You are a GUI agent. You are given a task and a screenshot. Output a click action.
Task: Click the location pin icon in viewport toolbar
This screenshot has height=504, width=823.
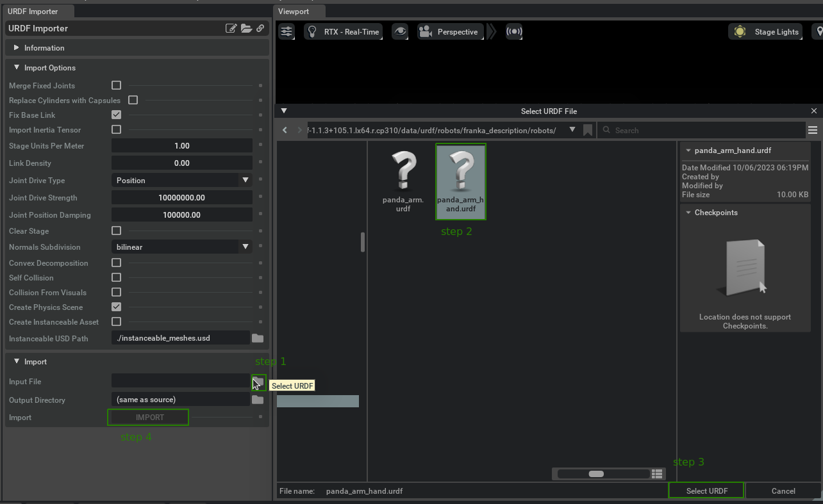click(x=819, y=31)
